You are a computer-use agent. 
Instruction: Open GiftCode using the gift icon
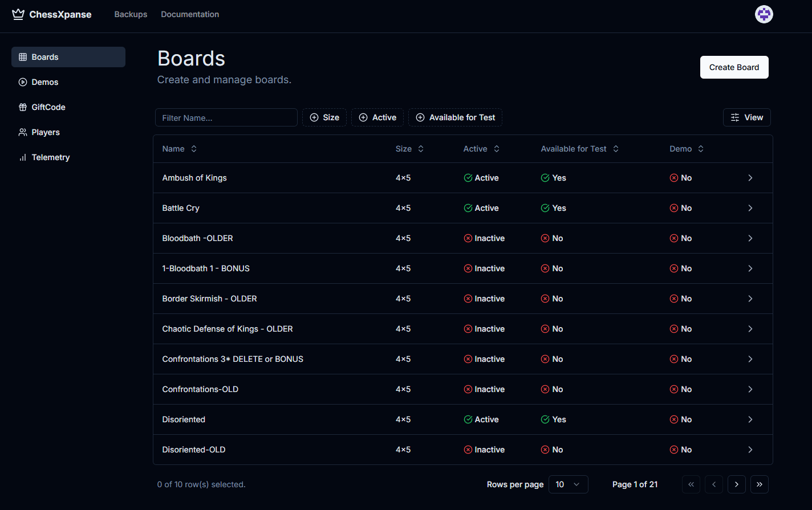[x=23, y=107]
